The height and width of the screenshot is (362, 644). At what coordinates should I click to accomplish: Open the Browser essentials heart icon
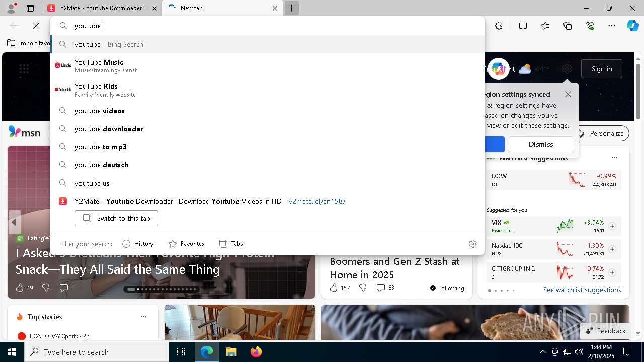pyautogui.click(x=590, y=26)
